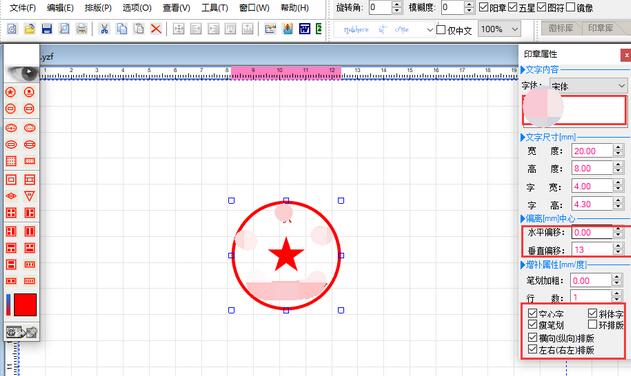Open the 排版(P) menu
631x376 pixels.
point(98,8)
